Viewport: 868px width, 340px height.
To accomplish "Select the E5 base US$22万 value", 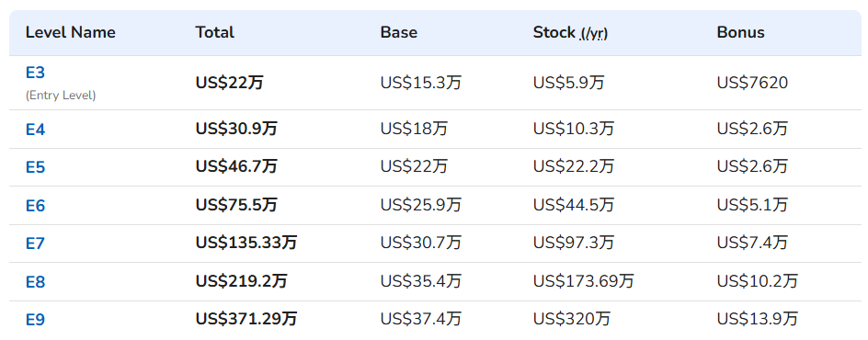I will pos(414,165).
